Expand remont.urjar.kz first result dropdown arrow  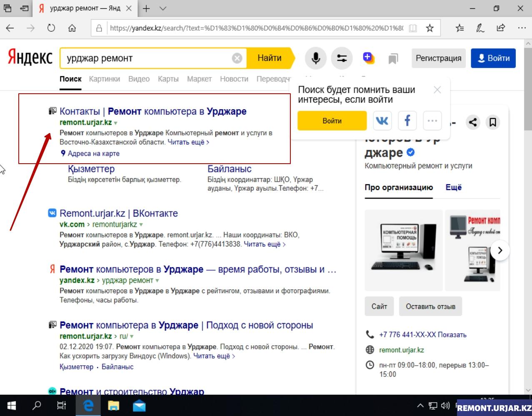[x=116, y=123]
